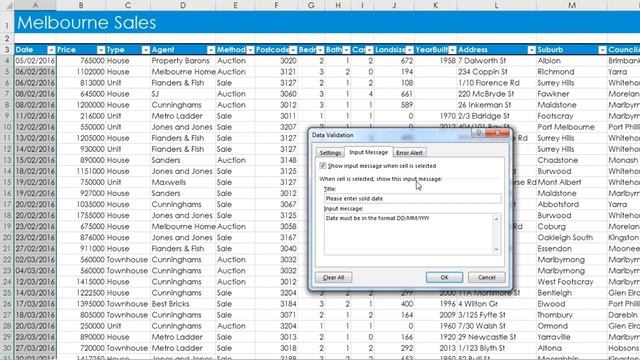Screen dimensions: 640x360
Task: Select postcode cell 3184
Action: (276, 304)
